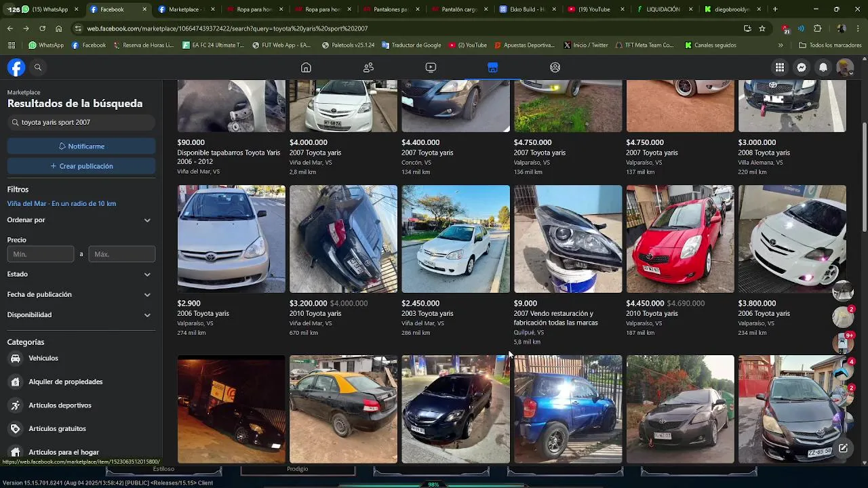Image resolution: width=868 pixels, height=488 pixels.
Task: Open Messenger icon in header
Action: click(802, 67)
